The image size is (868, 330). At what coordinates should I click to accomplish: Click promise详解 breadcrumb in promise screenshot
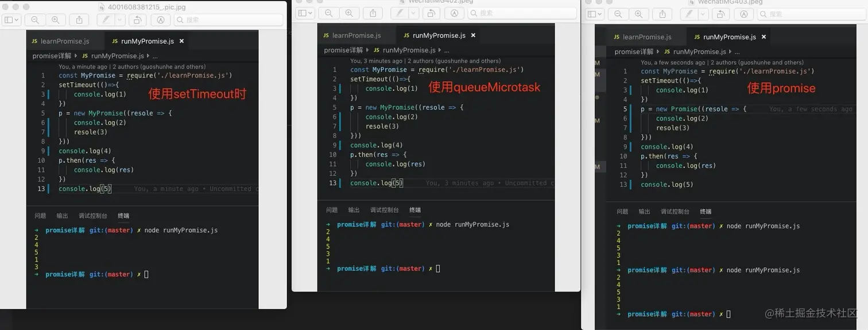point(634,52)
